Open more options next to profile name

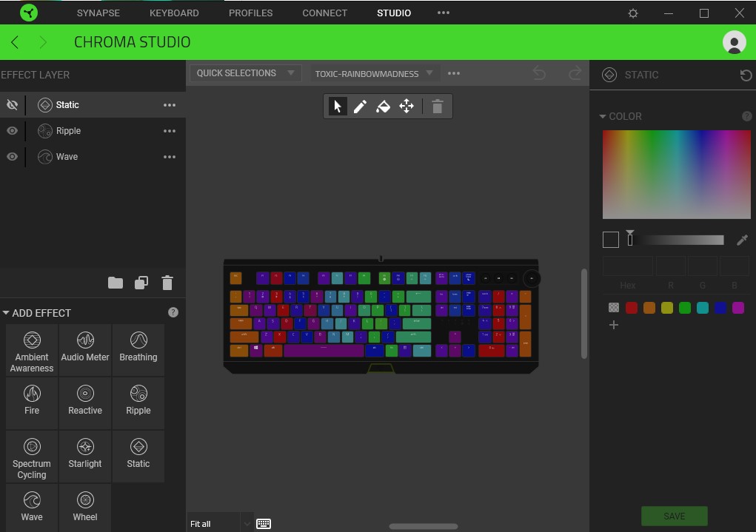coord(454,73)
